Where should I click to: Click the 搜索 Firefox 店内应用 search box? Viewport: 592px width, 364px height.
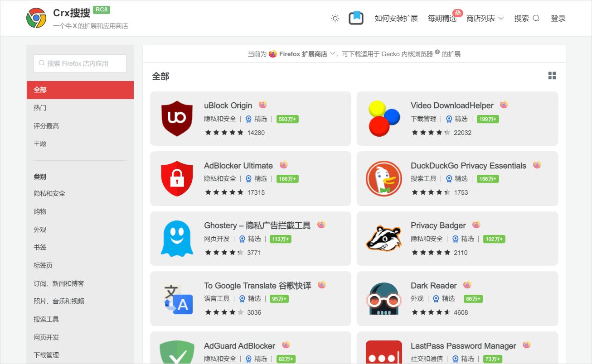point(80,63)
